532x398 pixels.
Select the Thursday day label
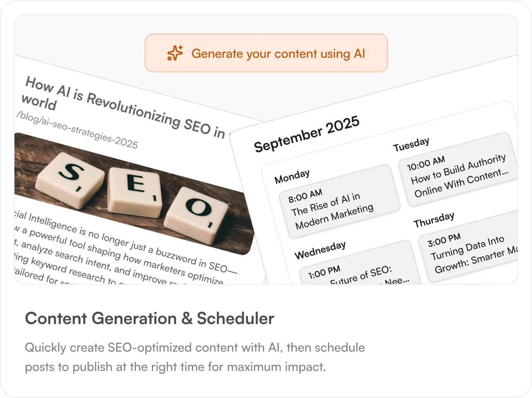[x=434, y=220]
